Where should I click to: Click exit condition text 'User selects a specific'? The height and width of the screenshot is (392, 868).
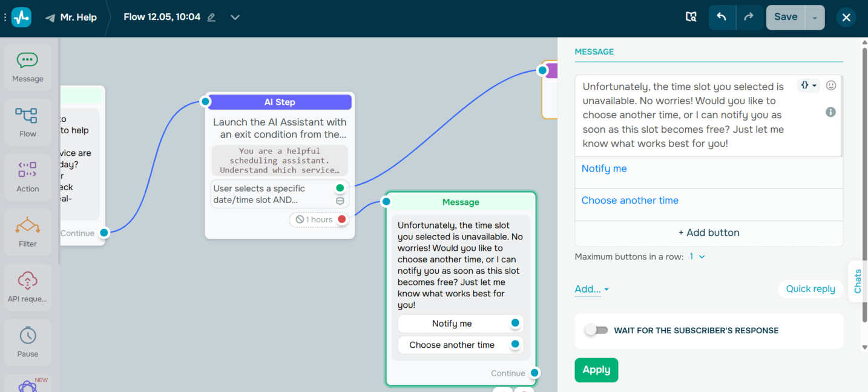click(259, 188)
